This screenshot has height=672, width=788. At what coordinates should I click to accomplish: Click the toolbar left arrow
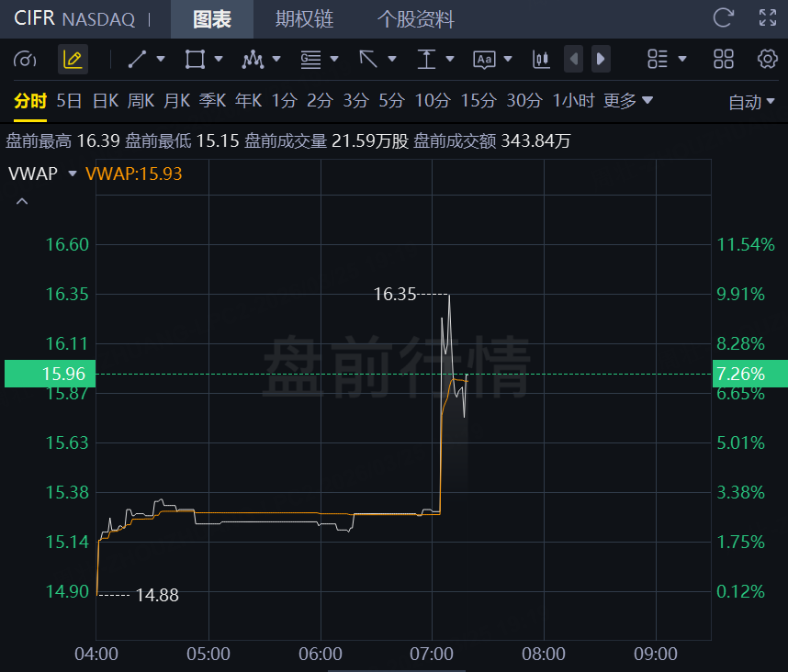573,60
